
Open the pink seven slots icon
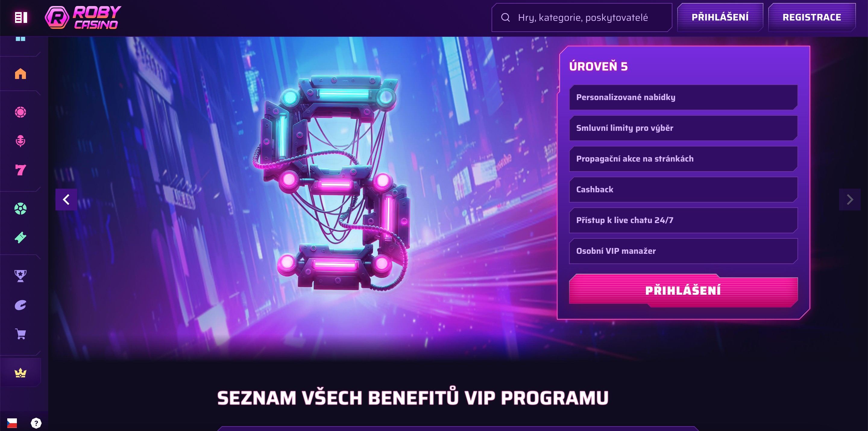pos(20,170)
